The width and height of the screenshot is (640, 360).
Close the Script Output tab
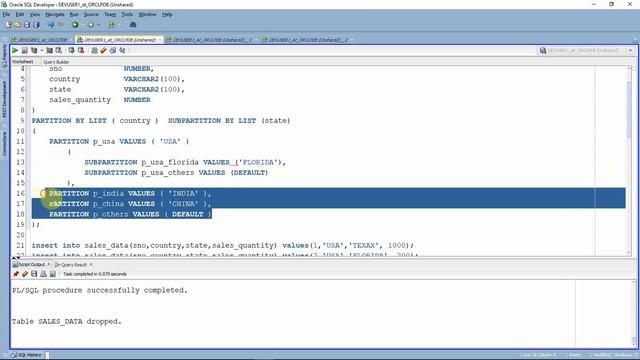[x=49, y=264]
